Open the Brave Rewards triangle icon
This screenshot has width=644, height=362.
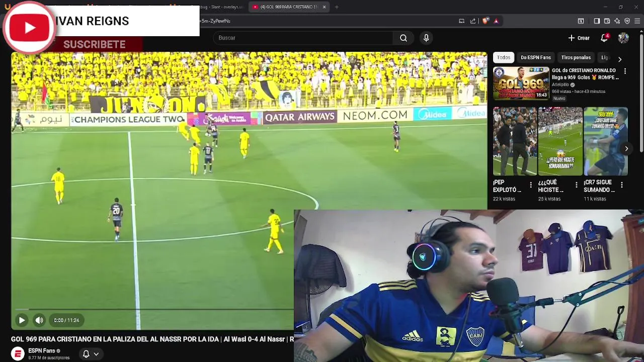tap(496, 21)
